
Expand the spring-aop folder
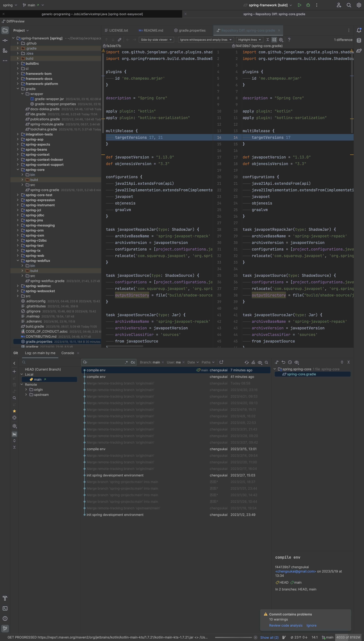18,139
